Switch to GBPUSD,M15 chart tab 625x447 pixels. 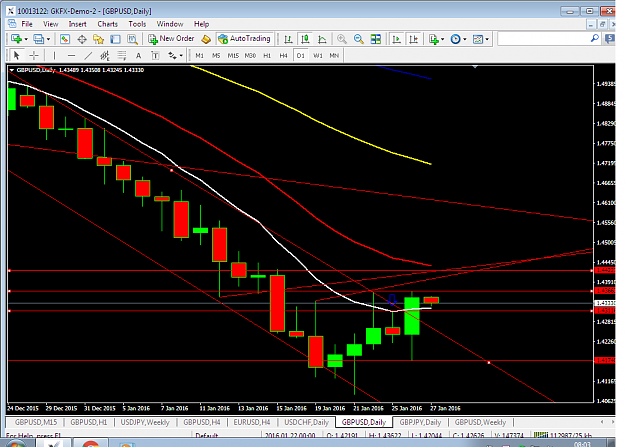coord(36,422)
